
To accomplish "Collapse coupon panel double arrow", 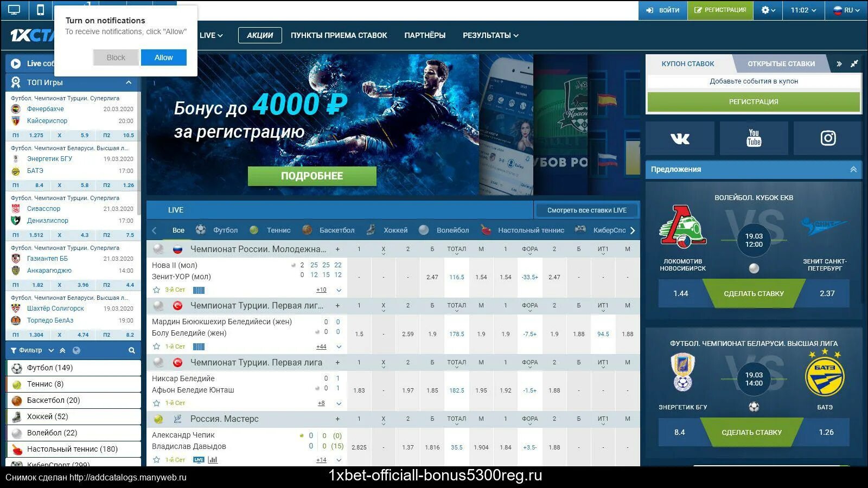I will coord(839,64).
